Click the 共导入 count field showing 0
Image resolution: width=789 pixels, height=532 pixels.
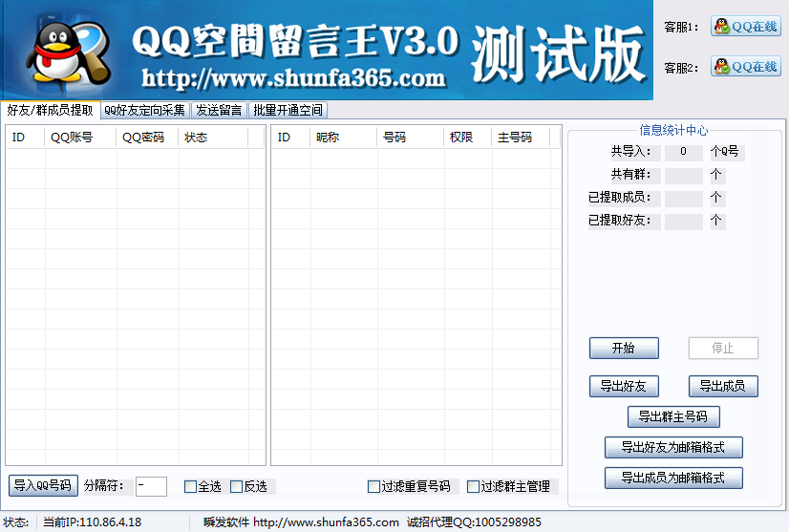(683, 152)
